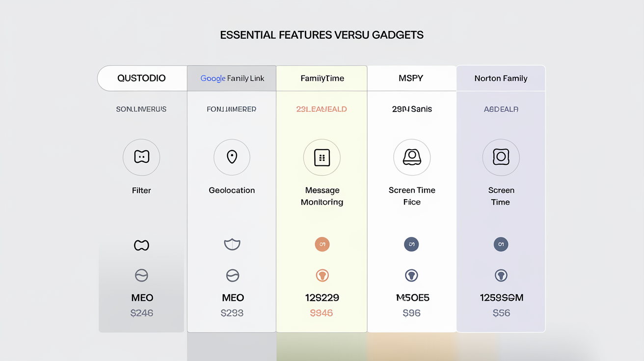The height and width of the screenshot is (361, 644).
Task: Click the Filter label
Action: tap(141, 190)
